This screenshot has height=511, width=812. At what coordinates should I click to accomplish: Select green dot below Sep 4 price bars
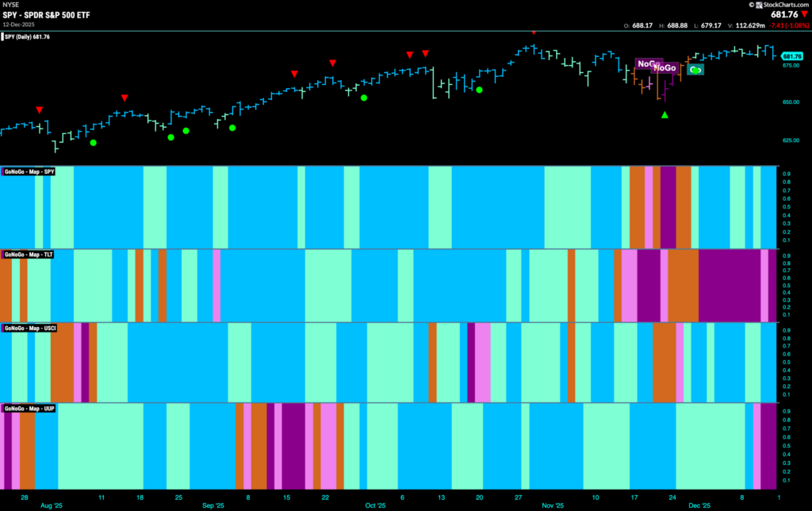(x=232, y=128)
